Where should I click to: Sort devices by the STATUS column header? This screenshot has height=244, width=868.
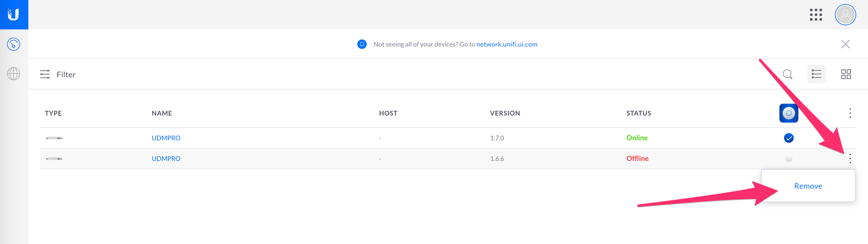638,113
